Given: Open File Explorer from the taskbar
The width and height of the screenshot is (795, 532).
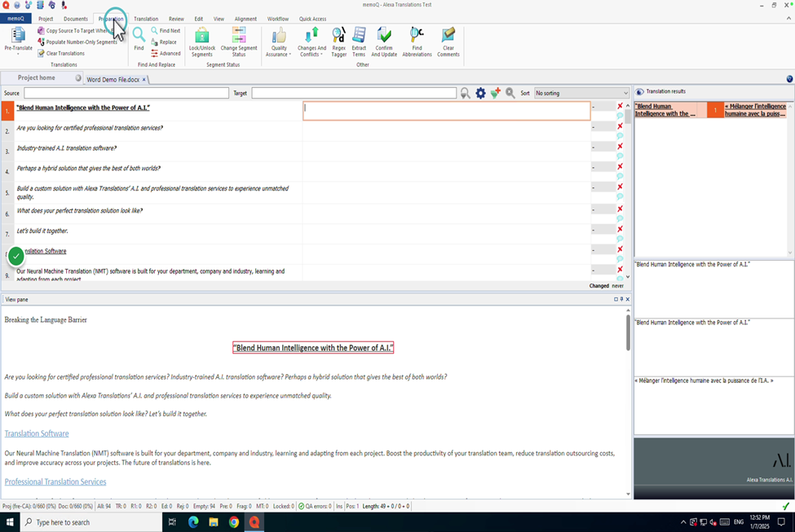Looking at the screenshot, I should [214, 522].
